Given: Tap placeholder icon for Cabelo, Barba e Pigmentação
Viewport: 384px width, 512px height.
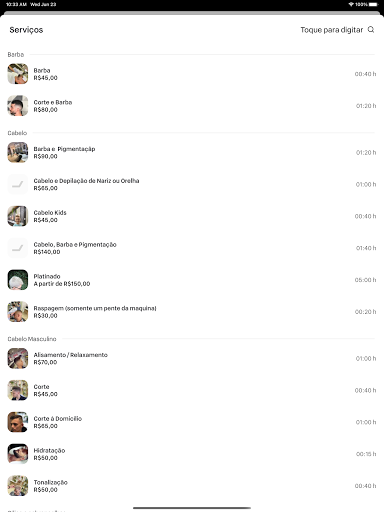Looking at the screenshot, I should point(18,248).
